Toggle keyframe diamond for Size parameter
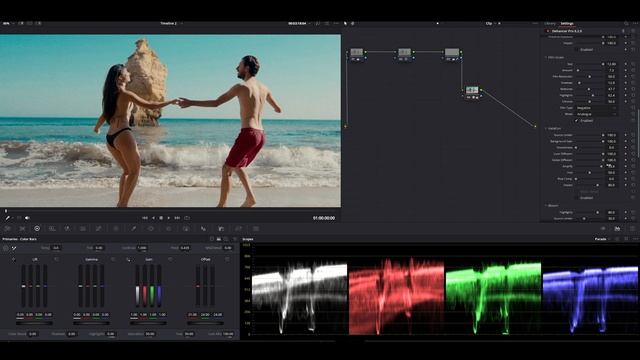640x360 pixels. tap(626, 64)
